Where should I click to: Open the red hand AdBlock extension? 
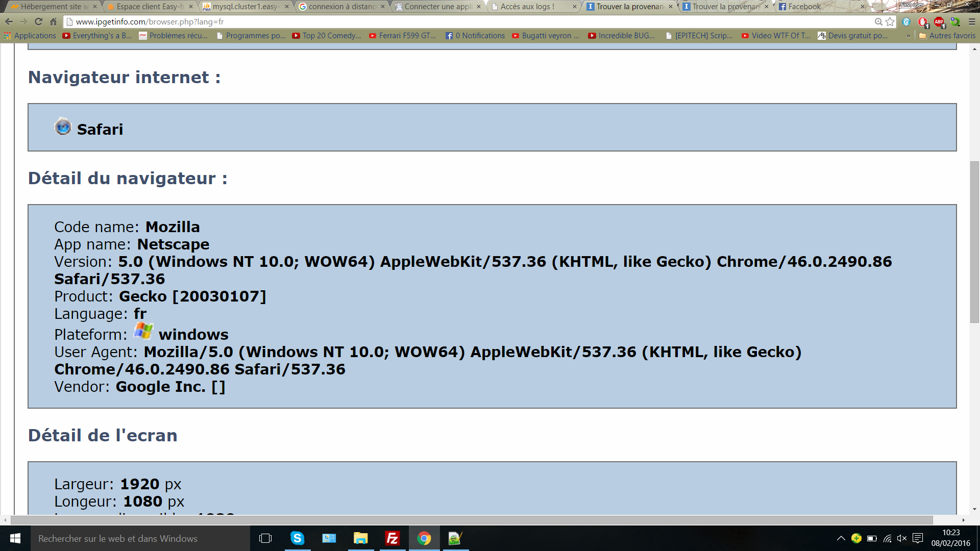coord(922,22)
